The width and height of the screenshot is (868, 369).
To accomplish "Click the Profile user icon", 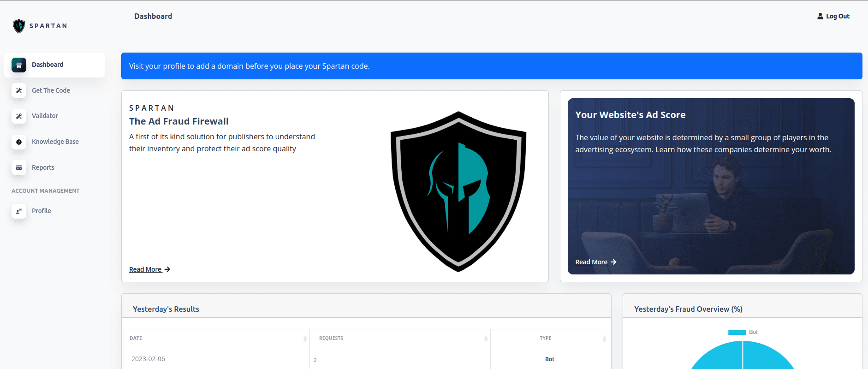I will (19, 211).
